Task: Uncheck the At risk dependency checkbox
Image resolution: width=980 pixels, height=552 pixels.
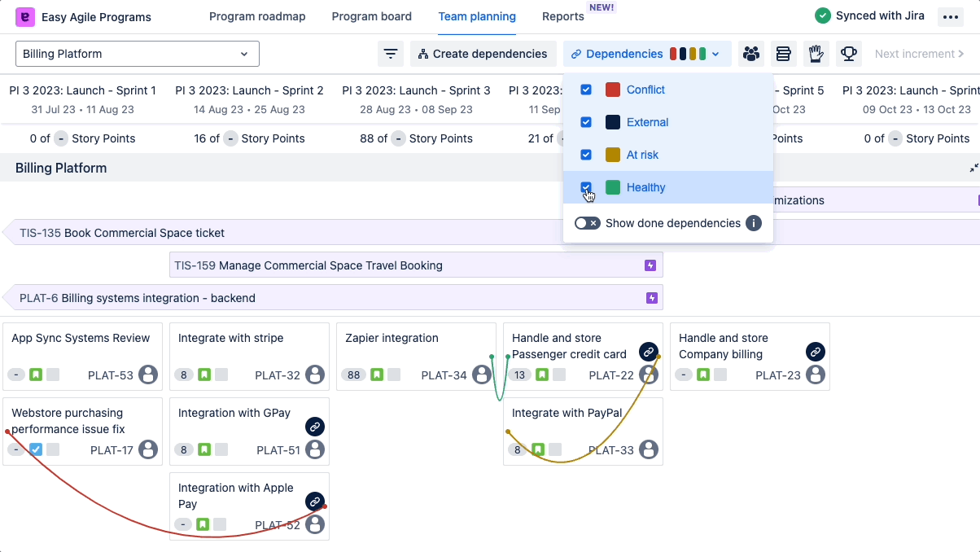Action: pos(586,155)
